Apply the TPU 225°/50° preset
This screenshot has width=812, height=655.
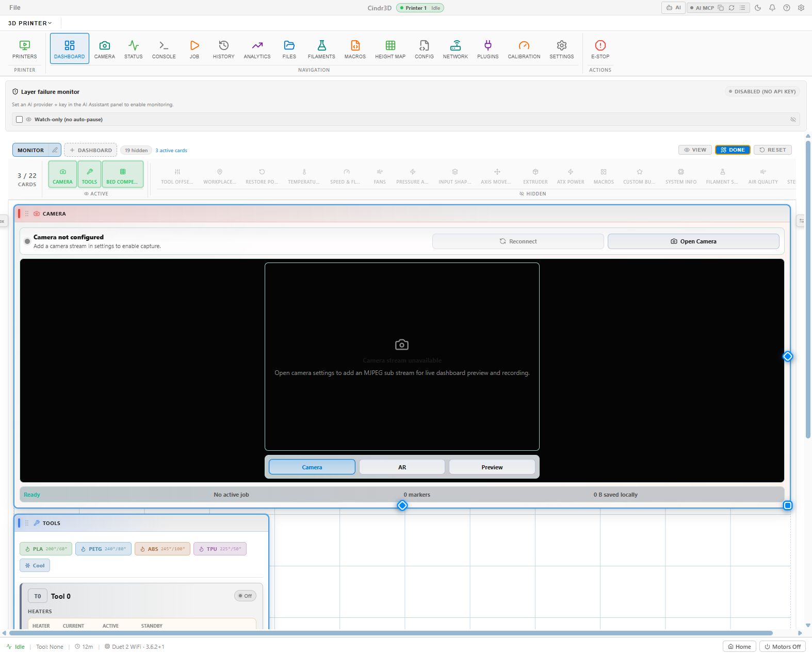(220, 549)
